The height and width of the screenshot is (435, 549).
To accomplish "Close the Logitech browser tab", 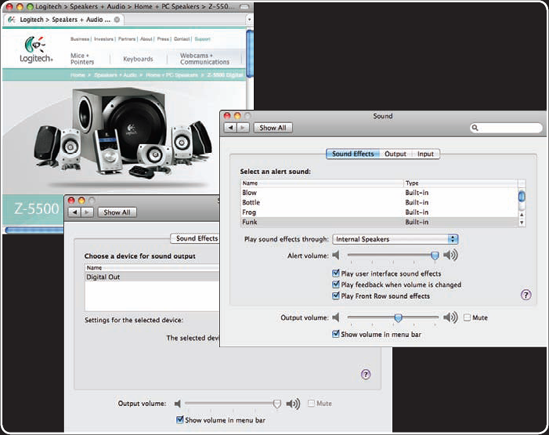I will pos(117,20).
